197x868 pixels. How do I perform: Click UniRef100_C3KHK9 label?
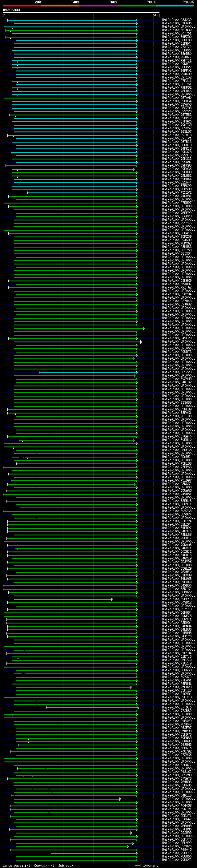177,281
